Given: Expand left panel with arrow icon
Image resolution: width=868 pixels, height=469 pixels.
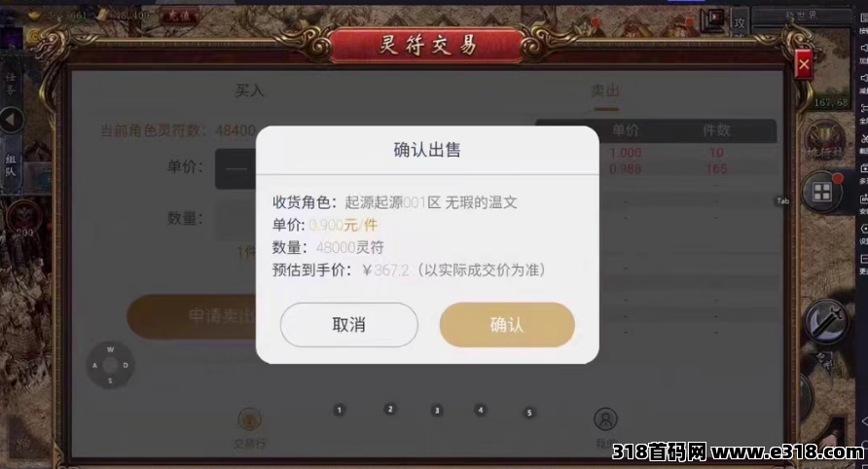Looking at the screenshot, I should point(12,120).
